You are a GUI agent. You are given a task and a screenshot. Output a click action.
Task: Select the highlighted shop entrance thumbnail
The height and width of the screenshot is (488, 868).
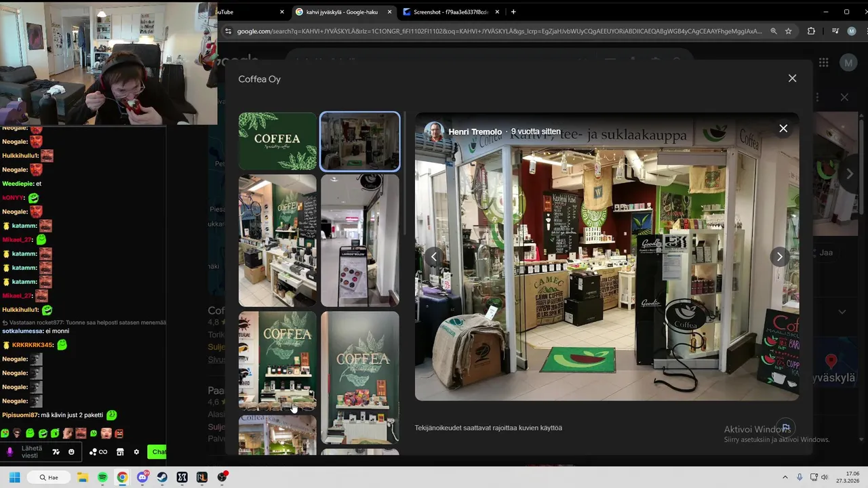(359, 141)
